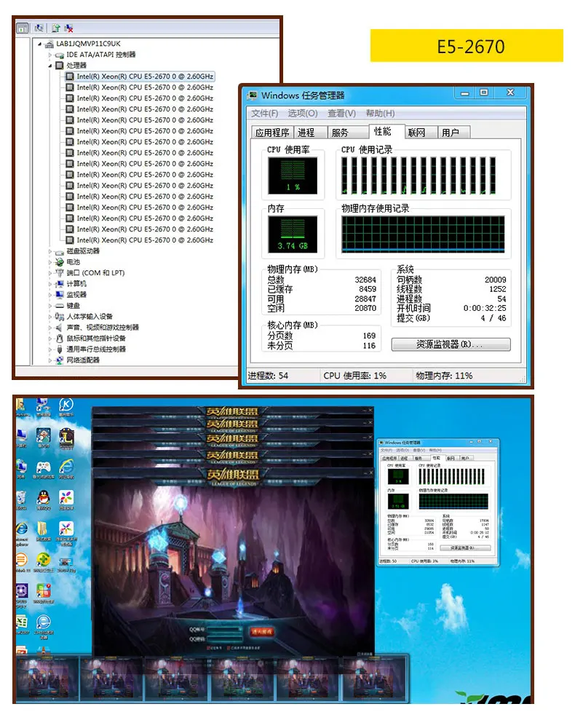Open the green 360 plus-sign desktop icon
Image resolution: width=575 pixels, height=728 pixels.
pyautogui.click(x=43, y=561)
